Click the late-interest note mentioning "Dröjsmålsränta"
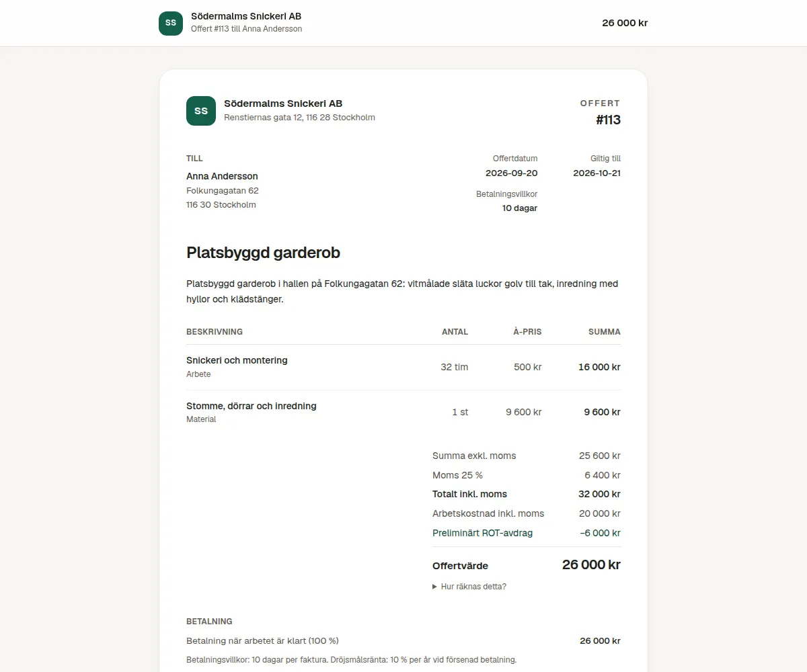Image resolution: width=807 pixels, height=672 pixels. 351,660
